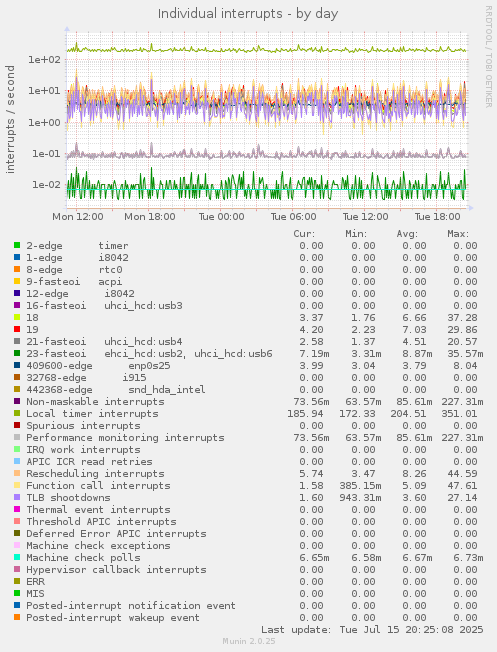The height and width of the screenshot is (652, 497).
Task: Click the olive Local timer interrupts swatch
Action: point(17,413)
